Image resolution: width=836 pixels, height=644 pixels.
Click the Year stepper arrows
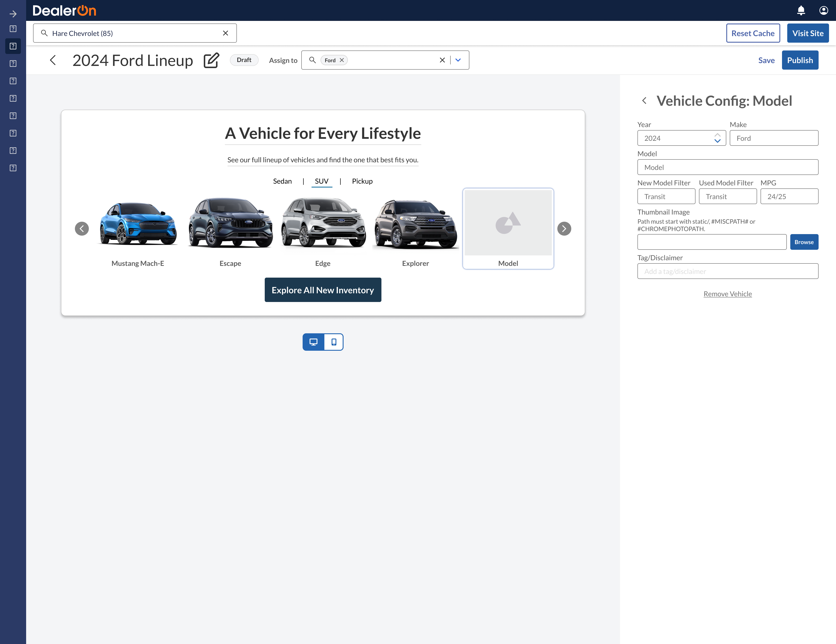point(717,138)
